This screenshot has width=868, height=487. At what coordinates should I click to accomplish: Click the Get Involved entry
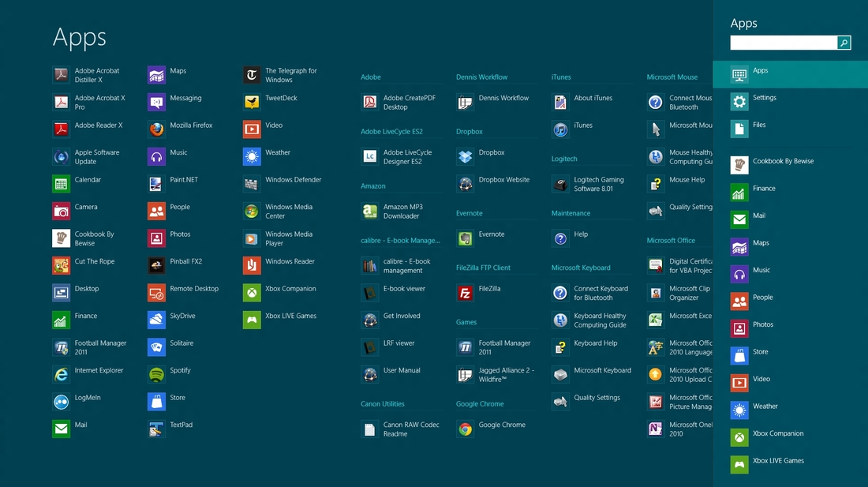tap(391, 320)
